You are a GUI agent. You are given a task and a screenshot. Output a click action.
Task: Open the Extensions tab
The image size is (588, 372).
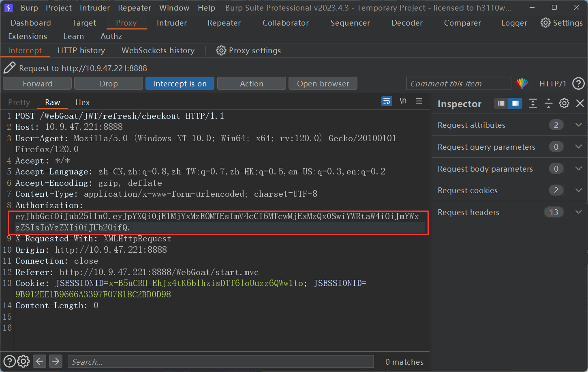28,36
